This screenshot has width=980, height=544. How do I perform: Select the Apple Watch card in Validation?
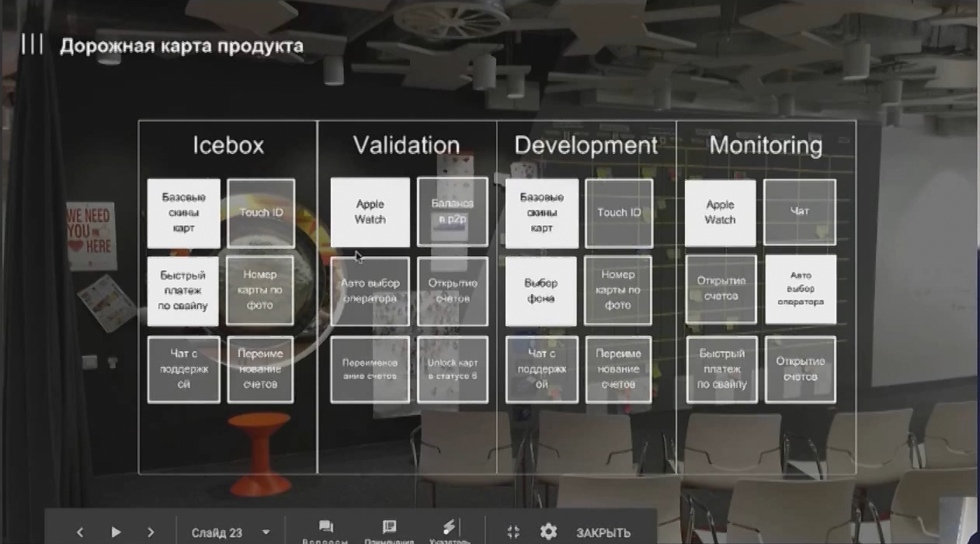[370, 212]
